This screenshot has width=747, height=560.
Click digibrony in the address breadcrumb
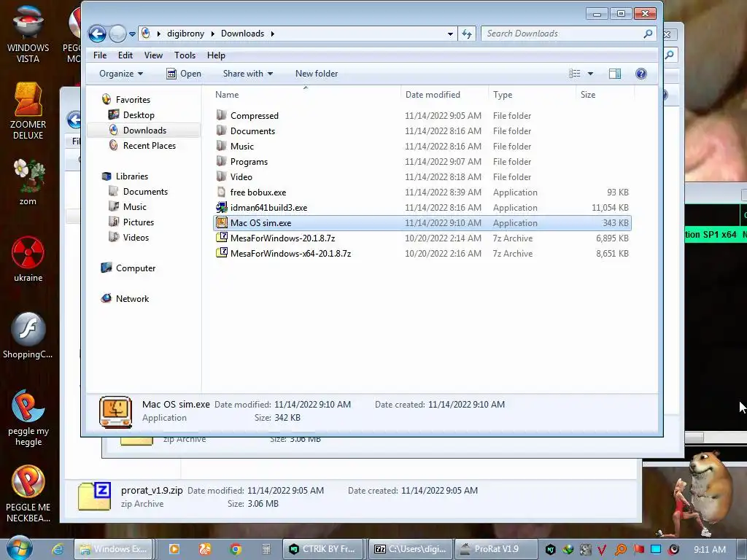185,34
